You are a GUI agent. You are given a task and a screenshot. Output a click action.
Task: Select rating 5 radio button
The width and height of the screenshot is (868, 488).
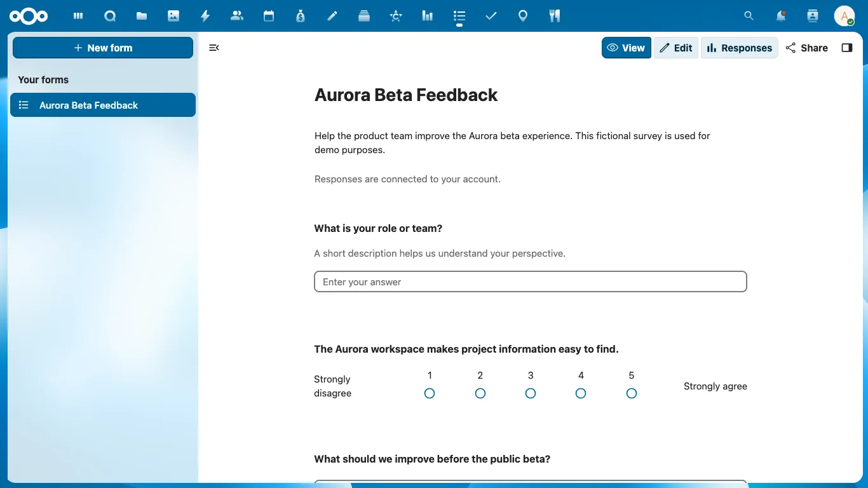click(x=632, y=393)
